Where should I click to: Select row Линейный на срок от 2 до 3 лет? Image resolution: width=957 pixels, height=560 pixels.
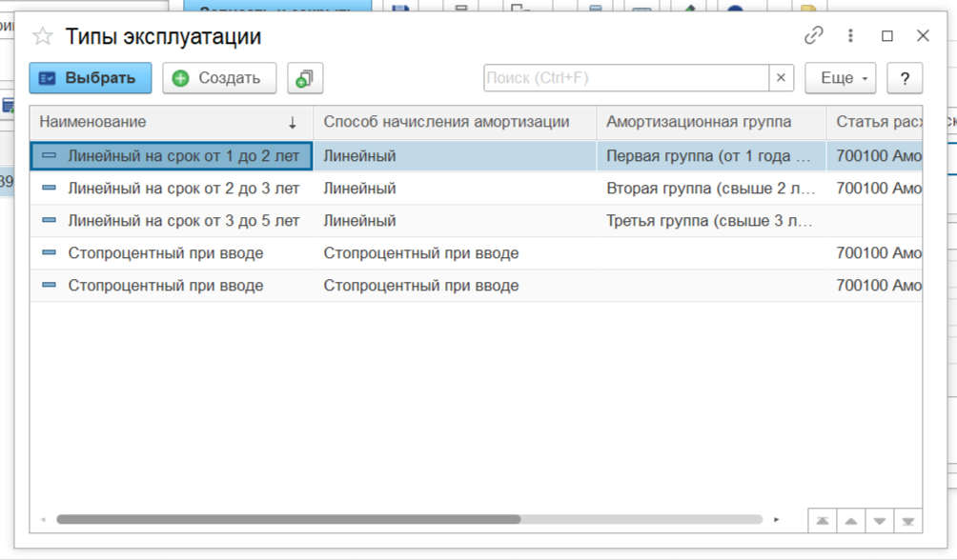(183, 189)
